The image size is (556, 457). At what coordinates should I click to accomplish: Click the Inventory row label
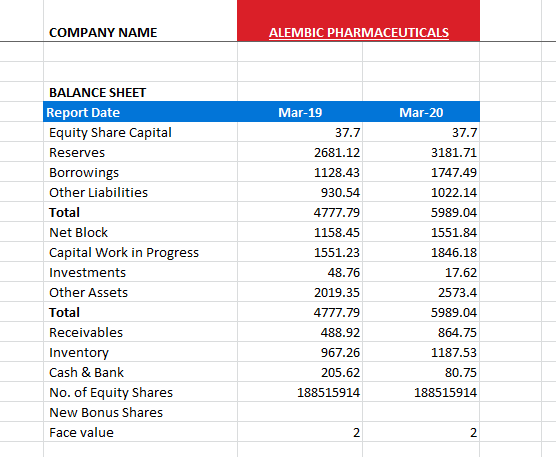click(x=79, y=353)
